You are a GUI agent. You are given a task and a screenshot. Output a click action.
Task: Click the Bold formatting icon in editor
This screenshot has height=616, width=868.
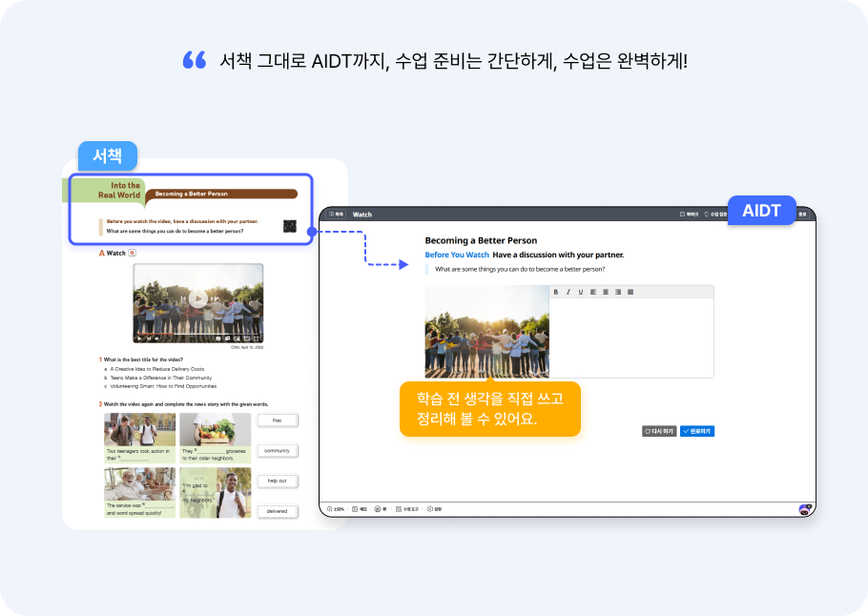(x=556, y=292)
